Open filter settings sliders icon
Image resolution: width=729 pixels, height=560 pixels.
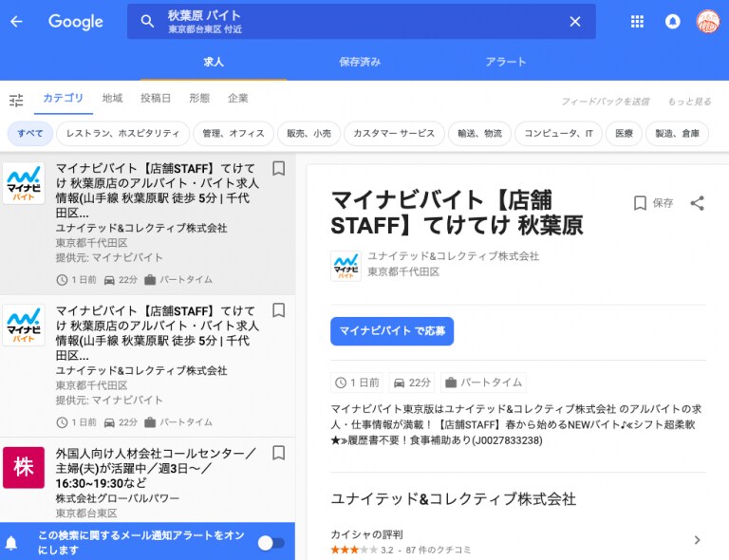point(16,100)
